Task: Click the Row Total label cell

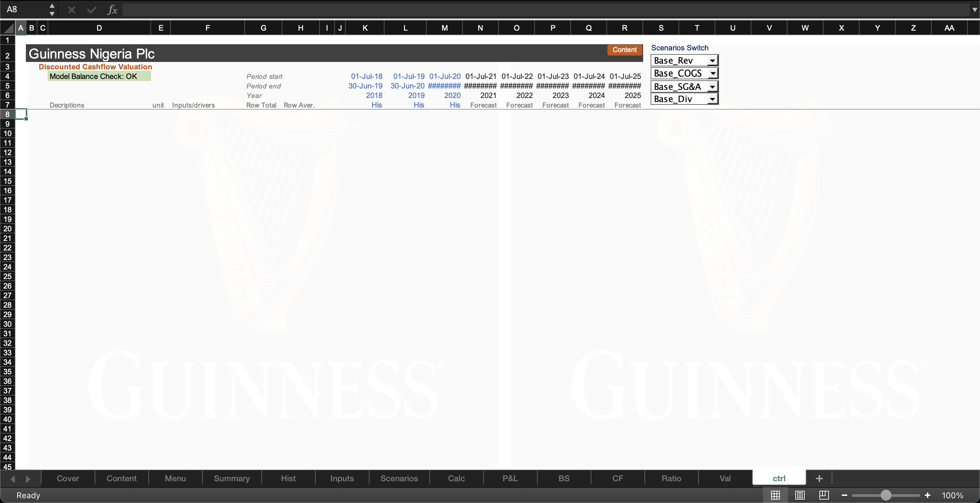Action: pyautogui.click(x=261, y=105)
